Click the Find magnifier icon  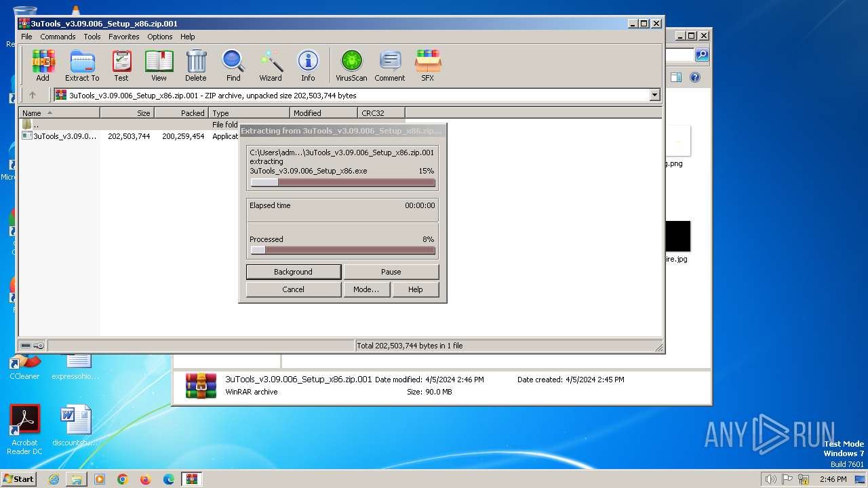pyautogui.click(x=233, y=66)
